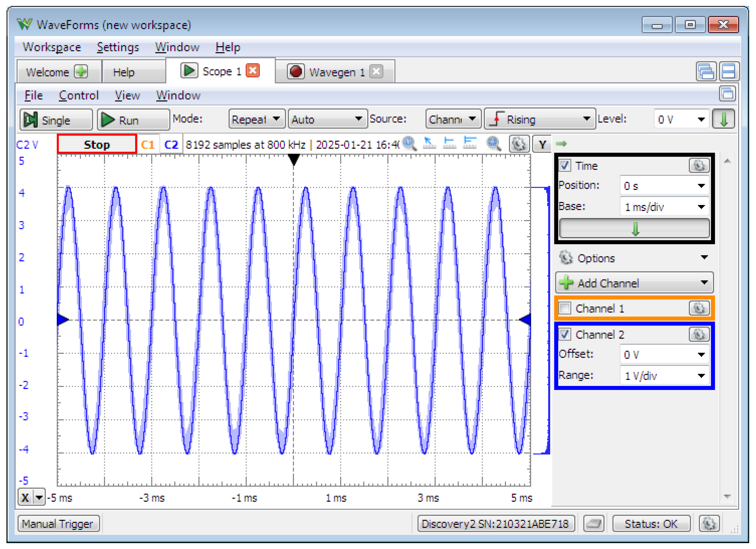Click the zoom 100% magnifier icon
The height and width of the screenshot is (549, 756).
pos(409,144)
